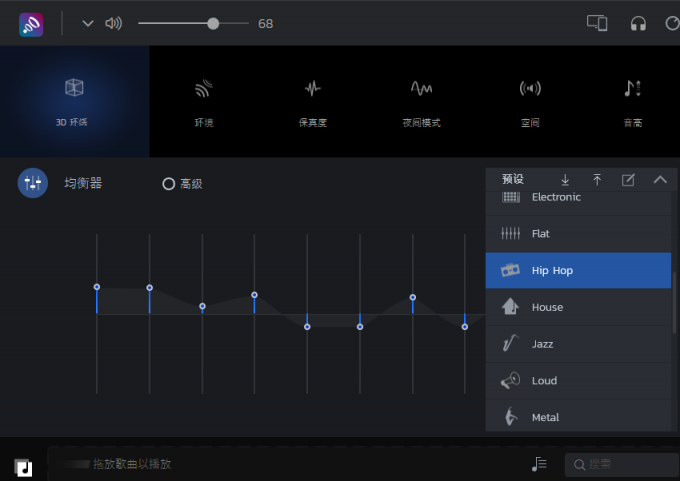Expand the dropdown arrow next to volume

[88, 23]
